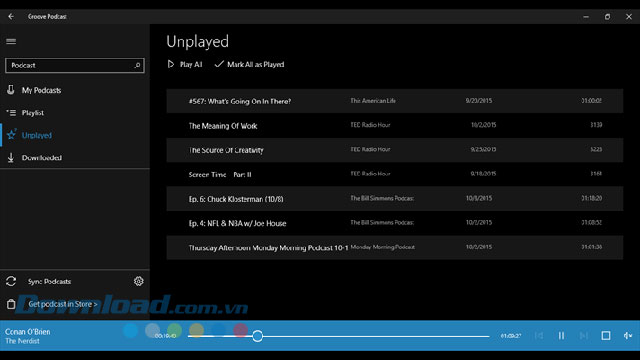This screenshot has width=640, height=360.
Task: Focus the Podcast search field
Action: tap(75, 65)
